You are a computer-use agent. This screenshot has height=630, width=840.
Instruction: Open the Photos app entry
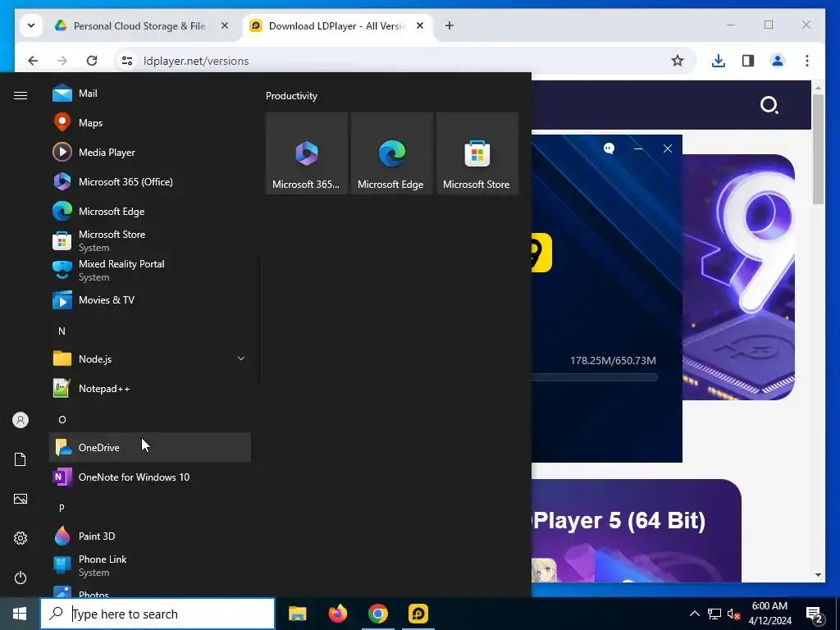point(150,590)
